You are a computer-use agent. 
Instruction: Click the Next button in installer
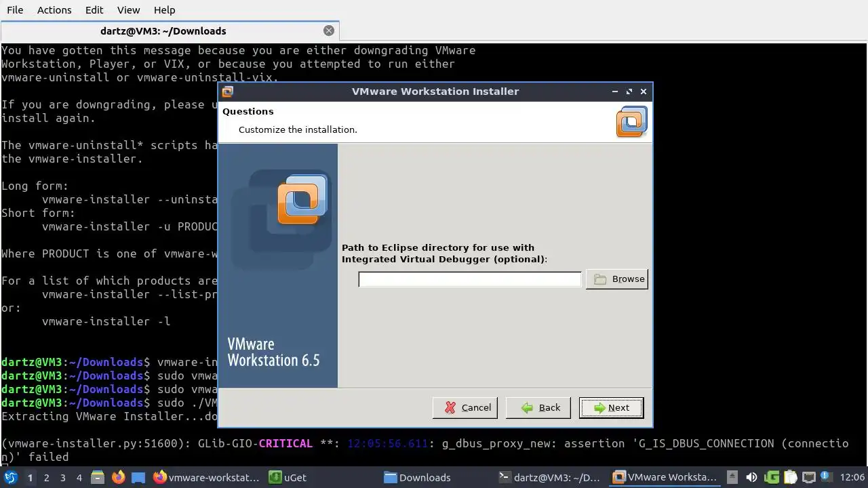click(611, 408)
